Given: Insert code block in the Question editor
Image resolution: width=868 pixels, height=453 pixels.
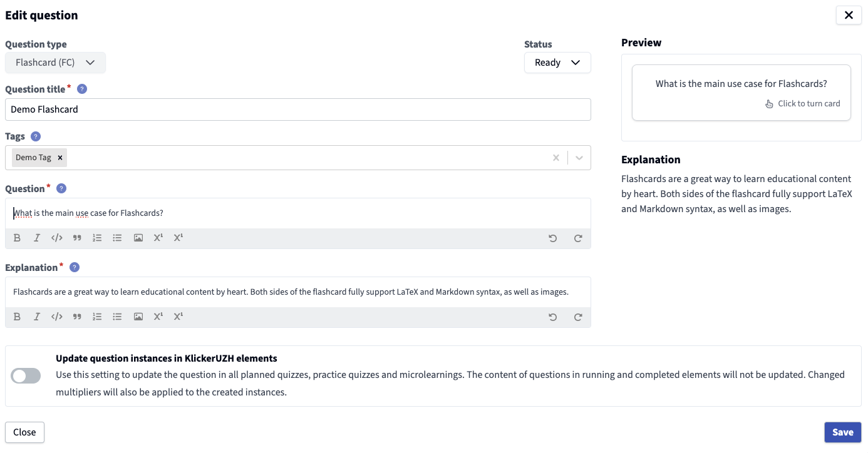Looking at the screenshot, I should [x=57, y=238].
